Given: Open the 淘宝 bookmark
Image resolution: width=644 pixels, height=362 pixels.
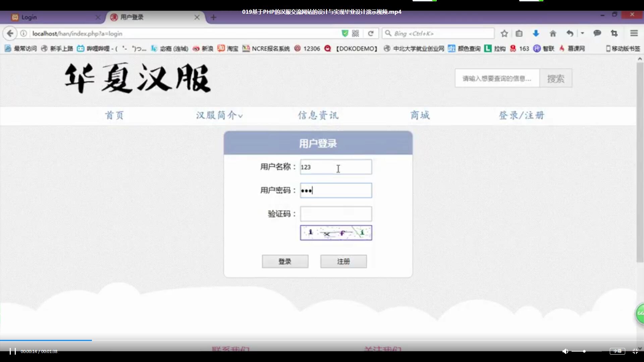Looking at the screenshot, I should pyautogui.click(x=228, y=49).
